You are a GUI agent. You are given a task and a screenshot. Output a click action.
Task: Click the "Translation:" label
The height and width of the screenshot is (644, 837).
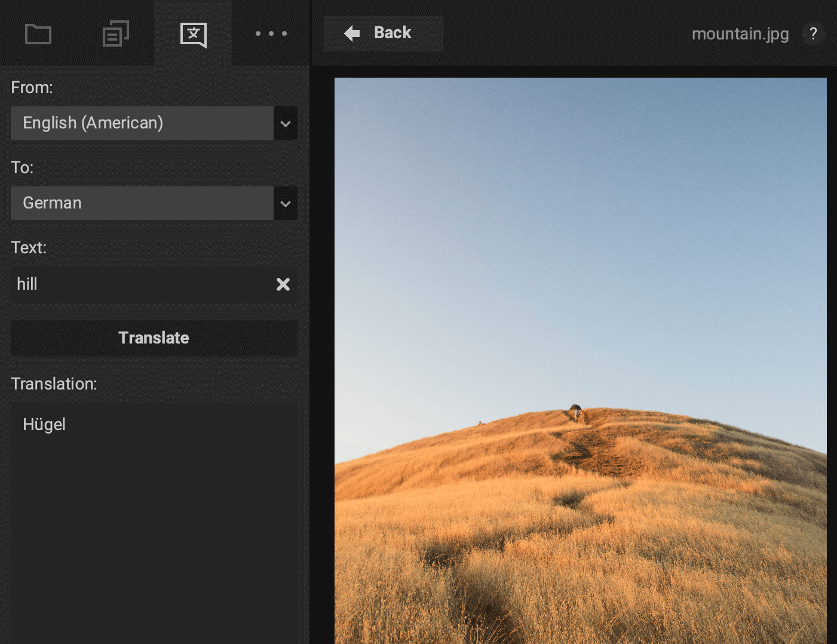point(54,384)
